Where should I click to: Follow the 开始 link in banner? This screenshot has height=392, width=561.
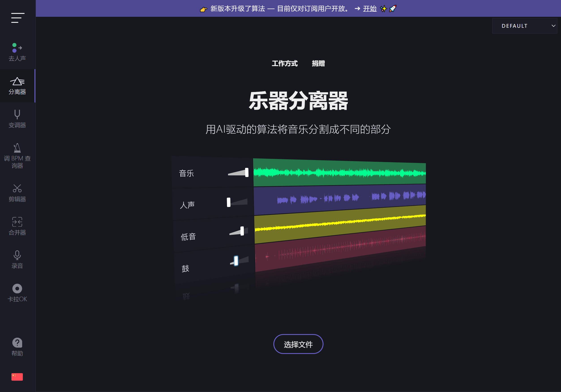369,9
